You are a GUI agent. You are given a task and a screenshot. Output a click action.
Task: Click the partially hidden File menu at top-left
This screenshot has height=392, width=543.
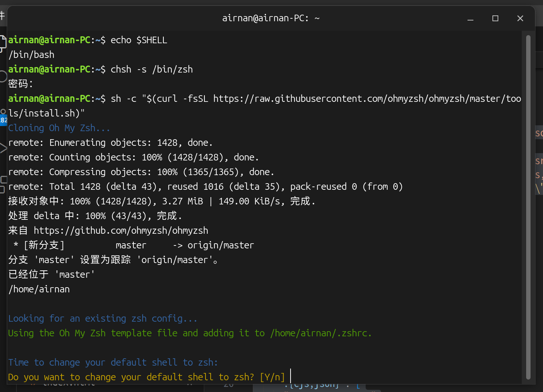(x=2, y=15)
